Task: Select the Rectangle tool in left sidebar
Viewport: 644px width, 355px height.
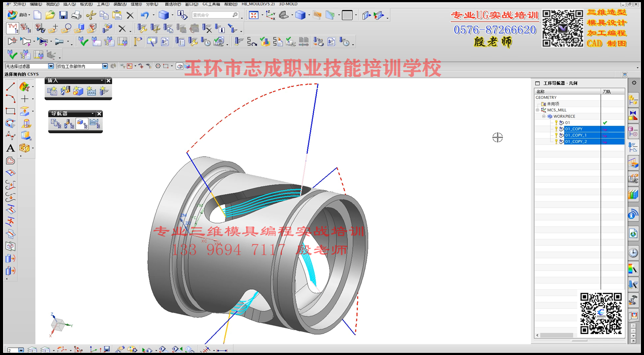Action: click(x=10, y=111)
